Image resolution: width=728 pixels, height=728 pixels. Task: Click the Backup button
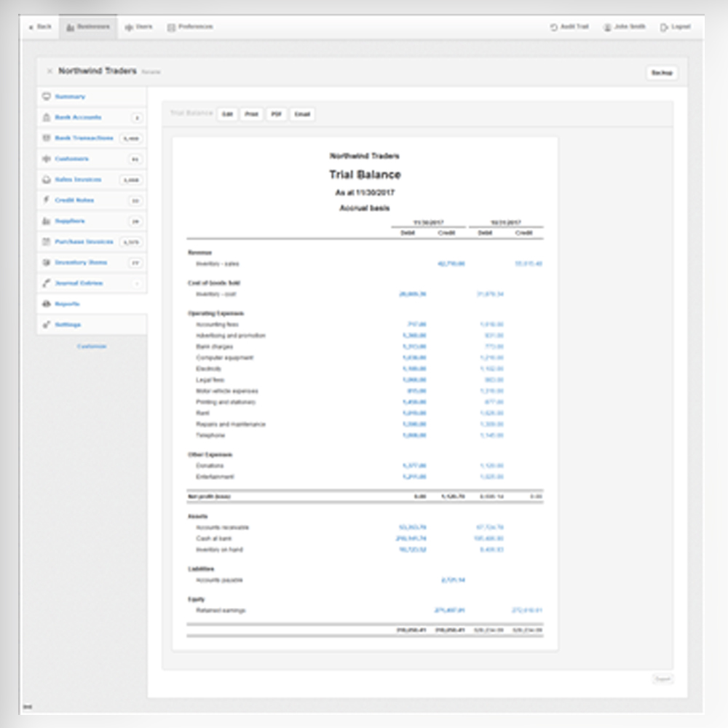(662, 73)
